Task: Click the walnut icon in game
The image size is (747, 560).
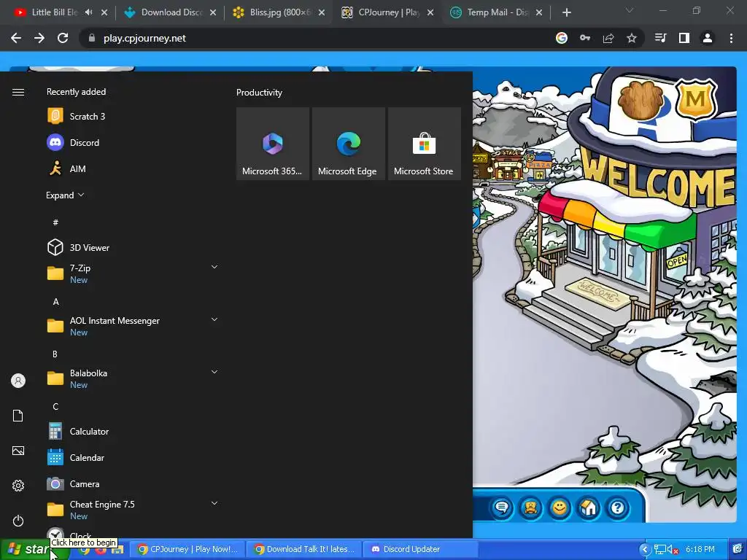Action: tap(640, 100)
